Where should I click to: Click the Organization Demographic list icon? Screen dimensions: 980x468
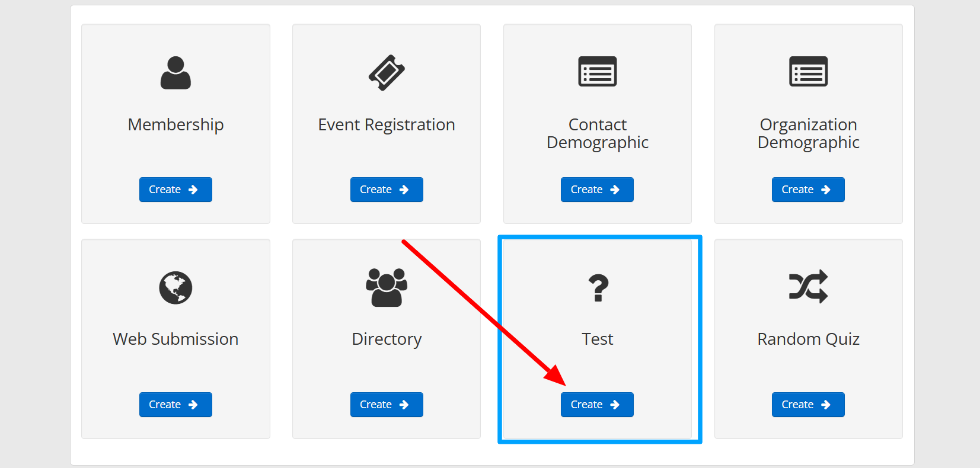808,72
